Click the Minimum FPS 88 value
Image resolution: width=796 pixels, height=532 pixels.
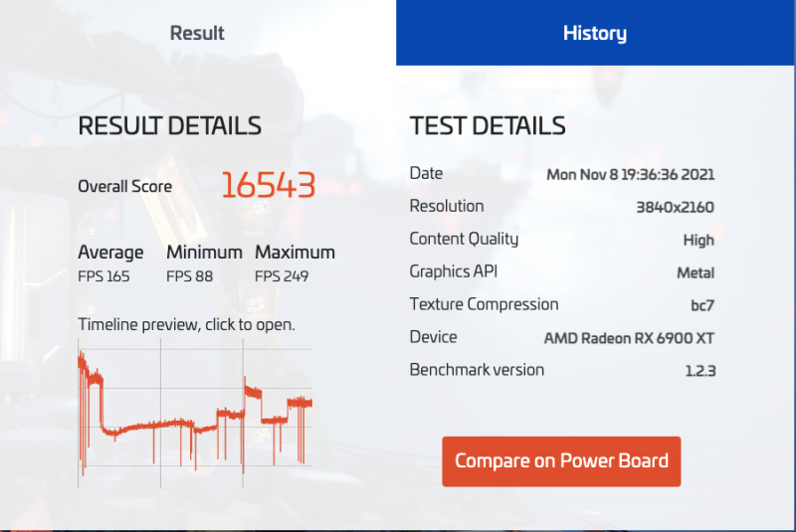coord(189,276)
